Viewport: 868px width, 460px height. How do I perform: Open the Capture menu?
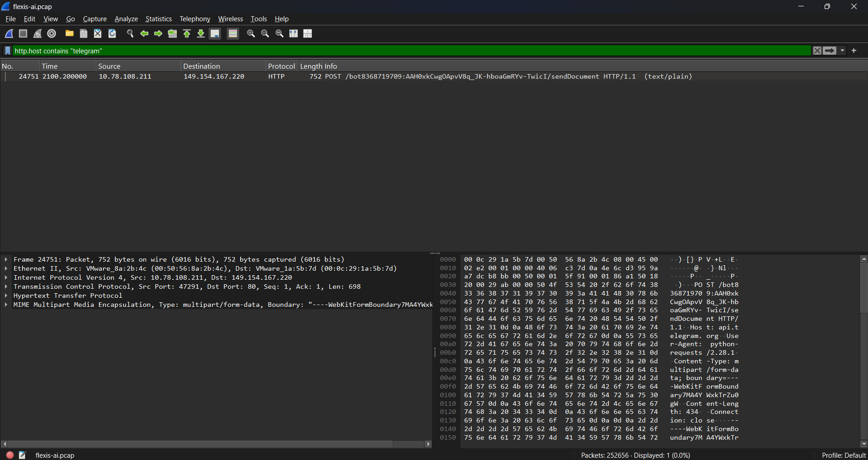[x=95, y=19]
